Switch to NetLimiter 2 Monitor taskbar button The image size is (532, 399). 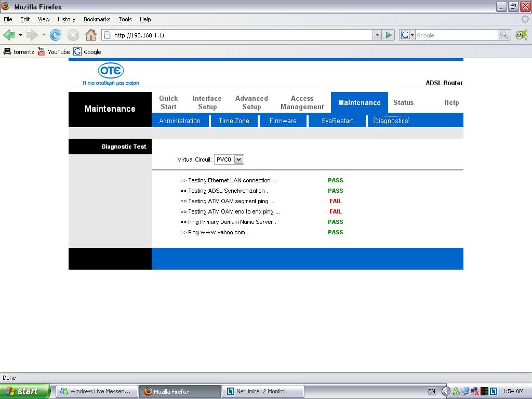(x=263, y=391)
